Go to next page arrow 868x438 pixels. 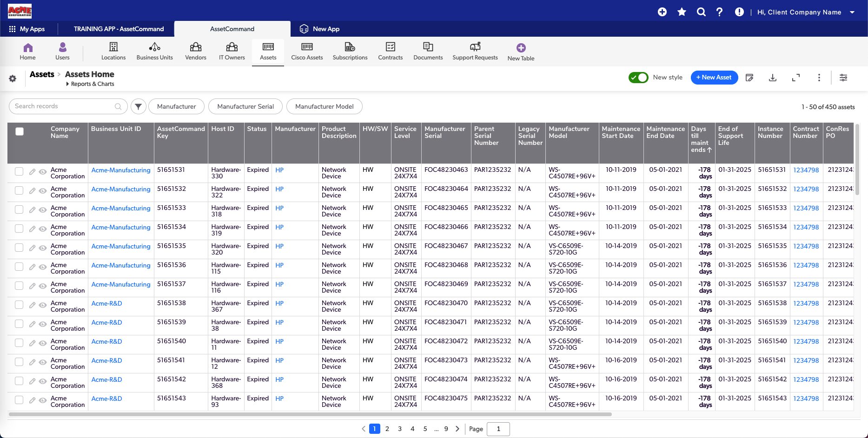457,429
